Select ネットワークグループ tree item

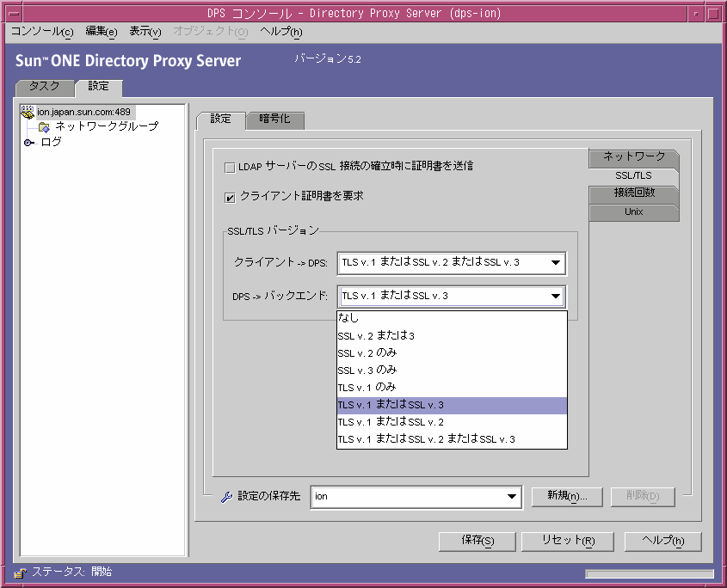click(x=107, y=126)
